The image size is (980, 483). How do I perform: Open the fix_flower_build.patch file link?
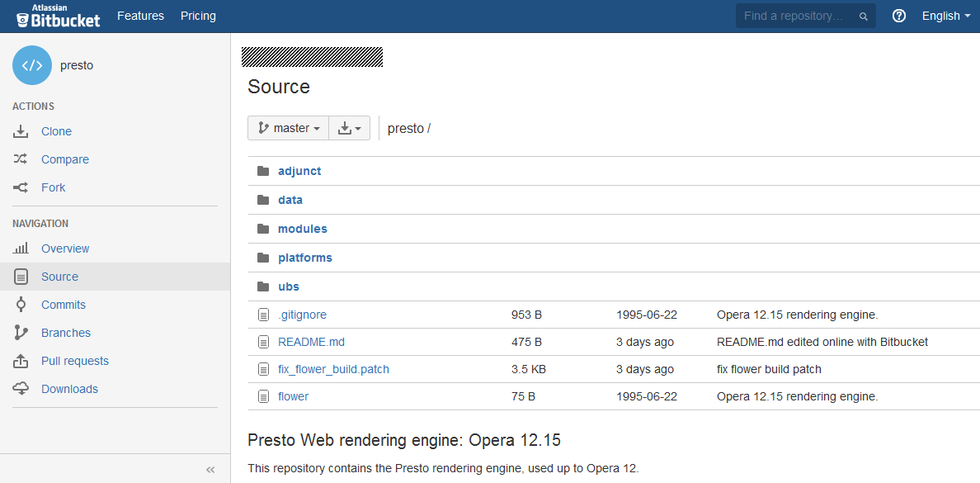[x=334, y=369]
